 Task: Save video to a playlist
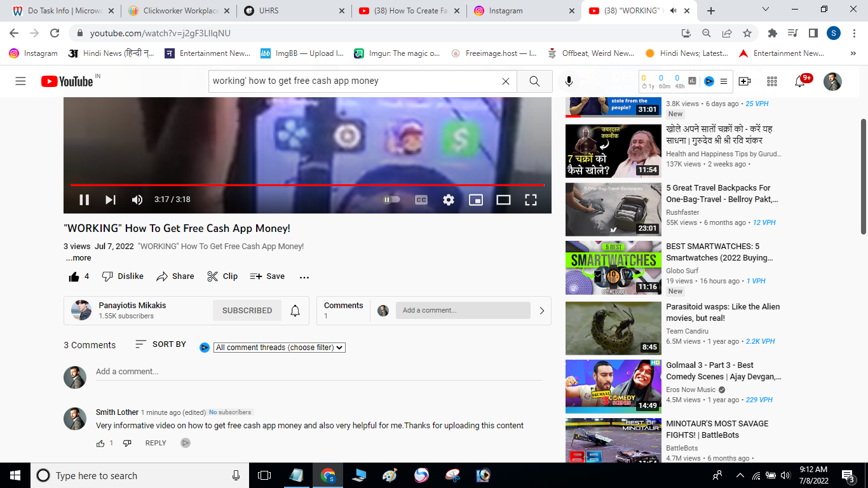click(268, 276)
